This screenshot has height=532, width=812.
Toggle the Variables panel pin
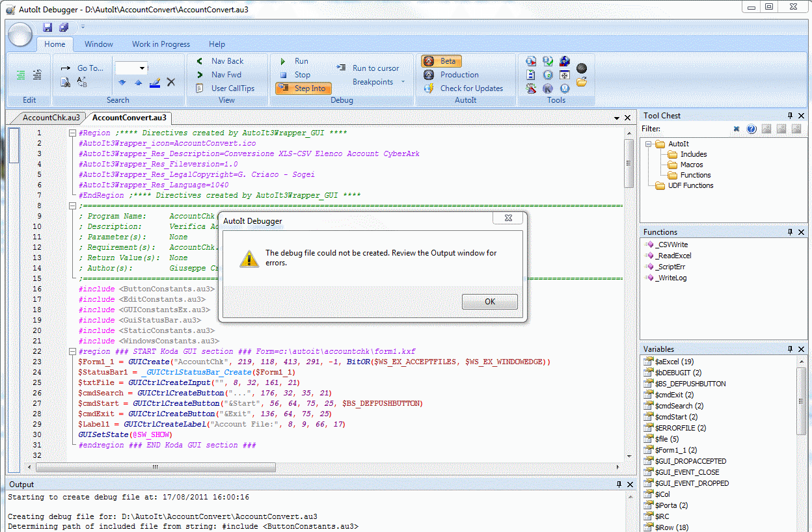(791, 349)
